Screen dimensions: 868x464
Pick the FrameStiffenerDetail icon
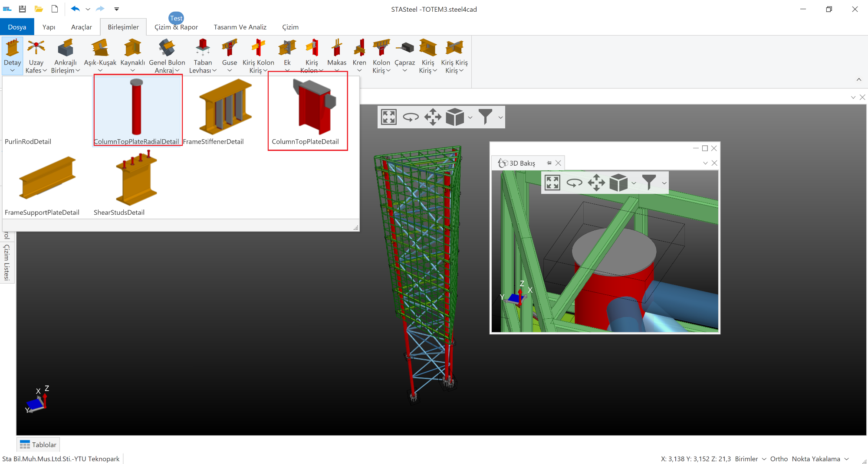click(x=225, y=108)
